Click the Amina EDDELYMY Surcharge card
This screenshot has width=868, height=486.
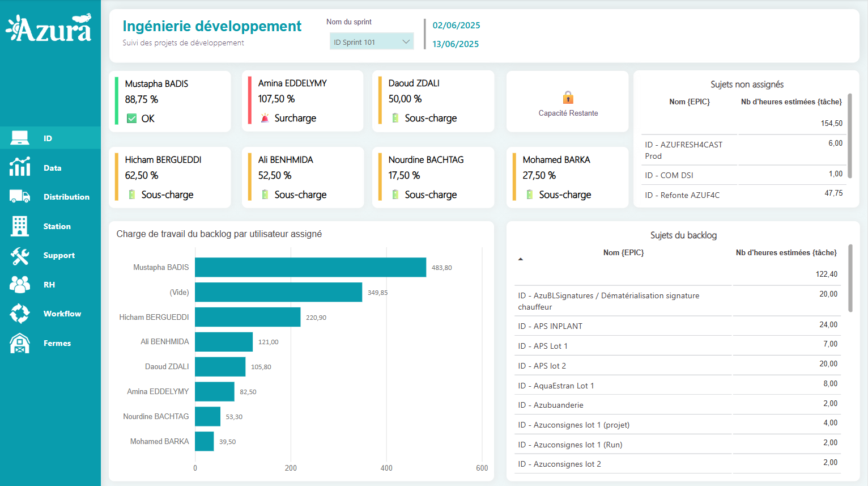point(303,101)
